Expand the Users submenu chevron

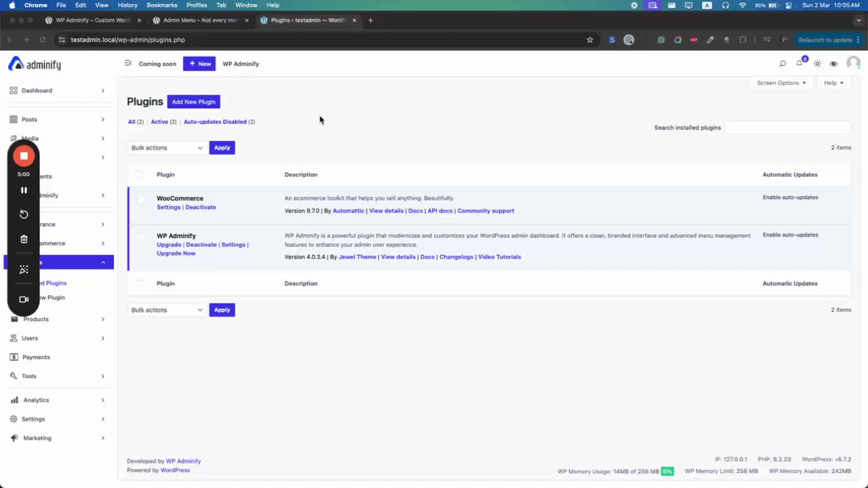pyautogui.click(x=103, y=338)
